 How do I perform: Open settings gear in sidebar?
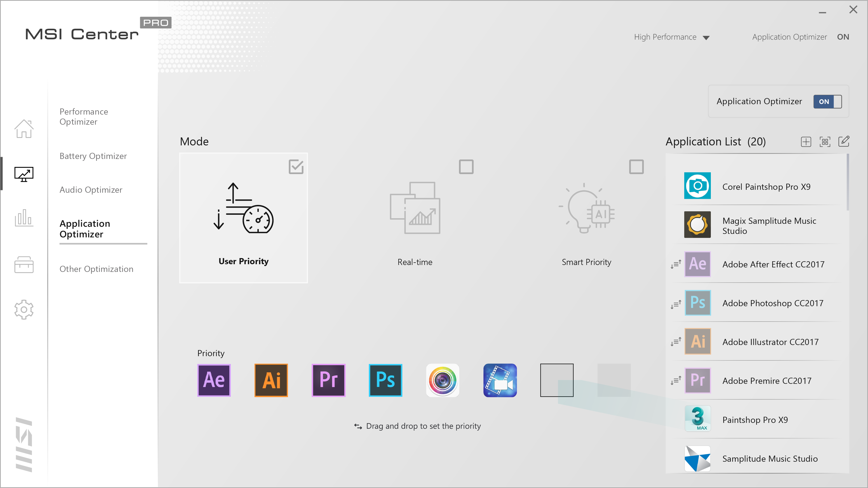click(x=24, y=309)
